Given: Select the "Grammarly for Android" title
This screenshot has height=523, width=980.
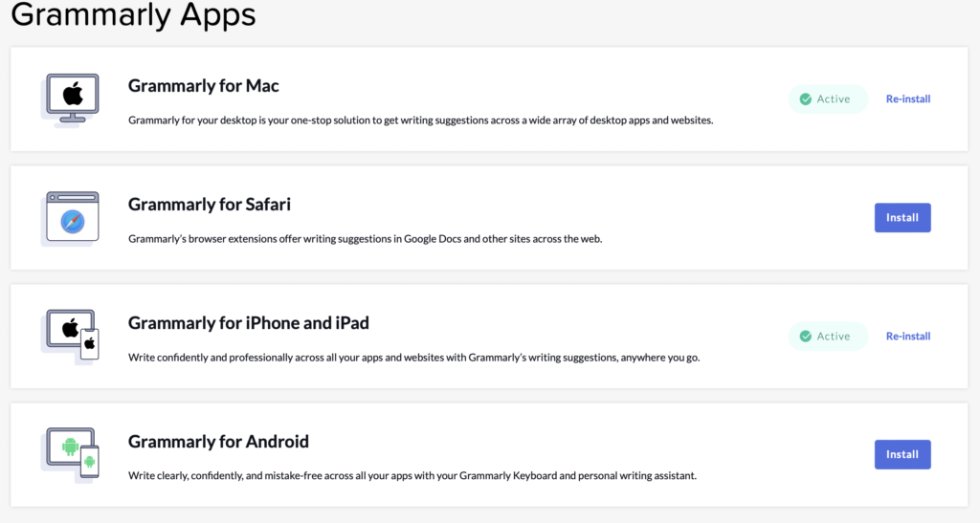Looking at the screenshot, I should pos(218,442).
